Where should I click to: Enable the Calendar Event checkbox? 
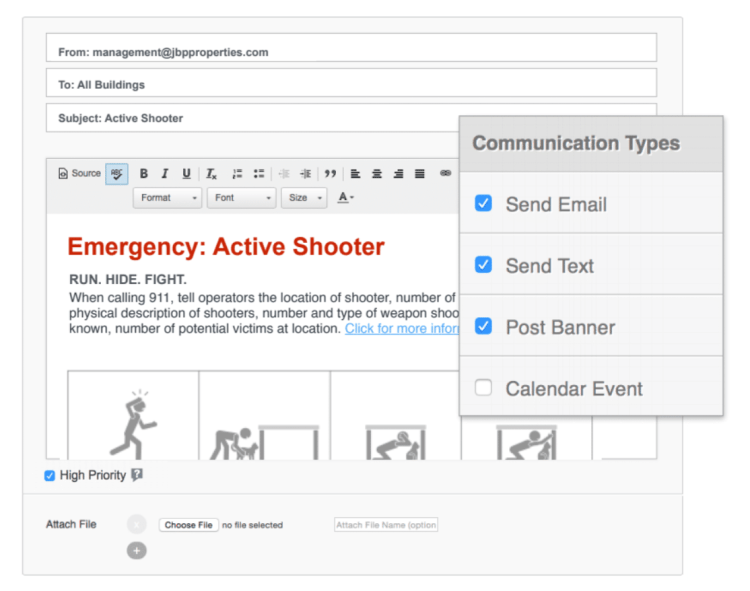pos(483,388)
